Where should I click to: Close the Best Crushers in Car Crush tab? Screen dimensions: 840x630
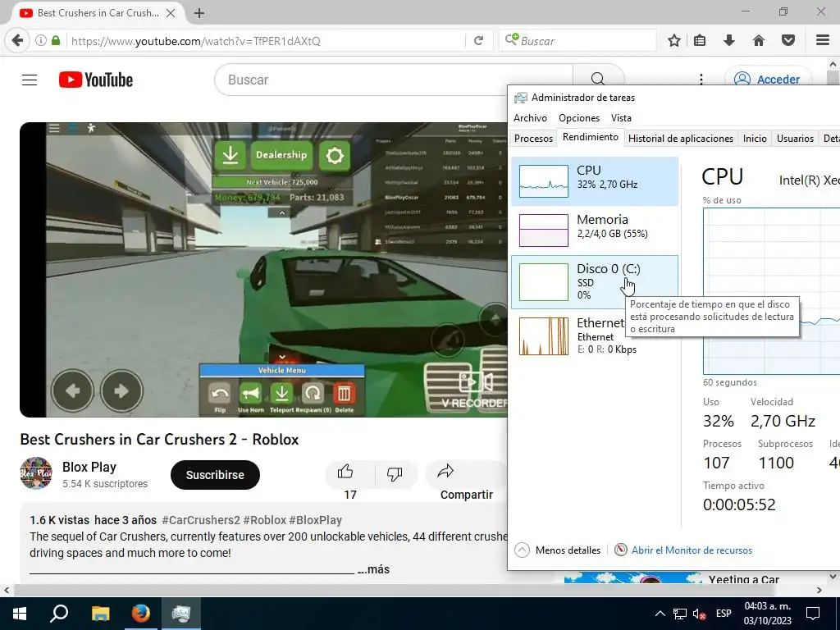click(x=171, y=13)
